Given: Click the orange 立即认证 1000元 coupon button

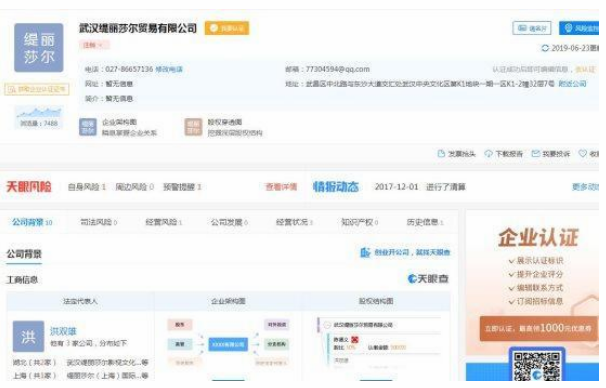Looking at the screenshot, I should (538, 328).
